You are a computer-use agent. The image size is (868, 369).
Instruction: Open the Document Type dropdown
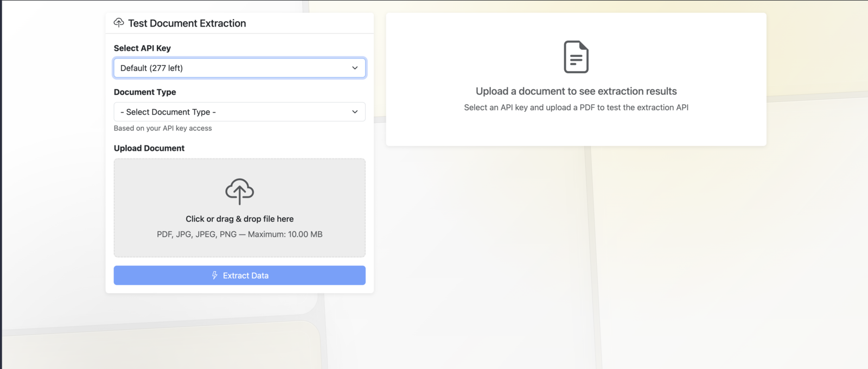point(239,112)
